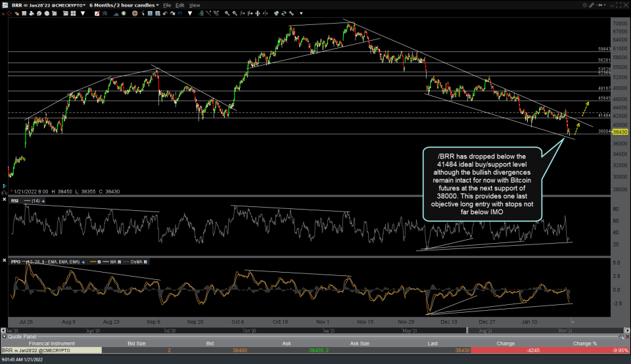Click the red trendline drawing icon
This screenshot has width=631, height=364.
pos(97,13)
